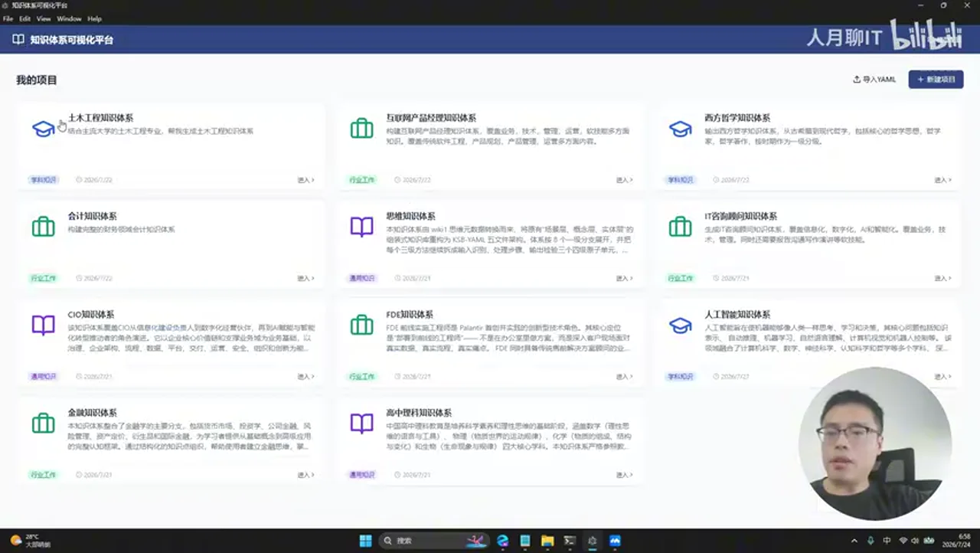
Task: Open the File menu
Action: tap(8, 18)
